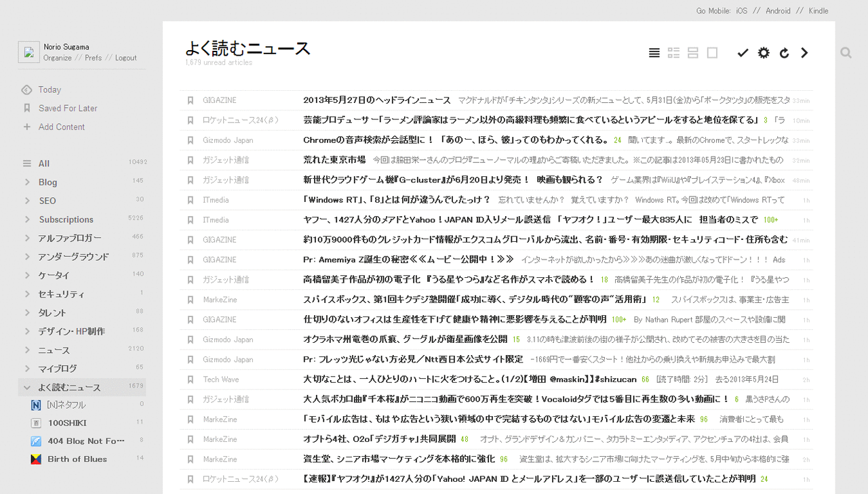Bookmark the Windows RT article row
This screenshot has width=868, height=494.
(x=191, y=200)
